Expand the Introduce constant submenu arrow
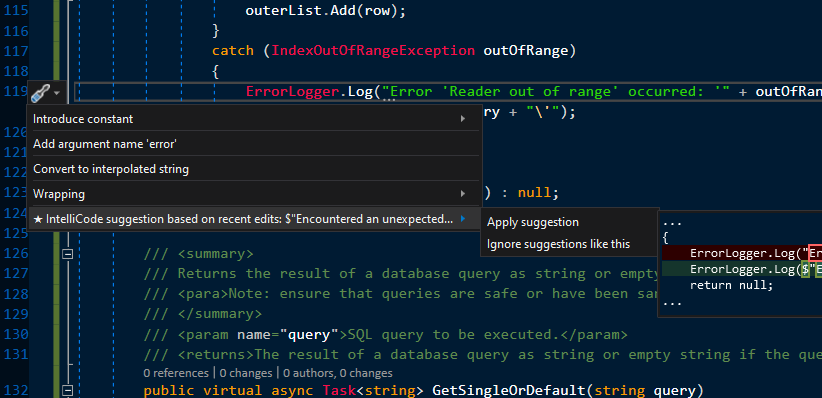Screen dimensions: 822x398 [x=463, y=119]
